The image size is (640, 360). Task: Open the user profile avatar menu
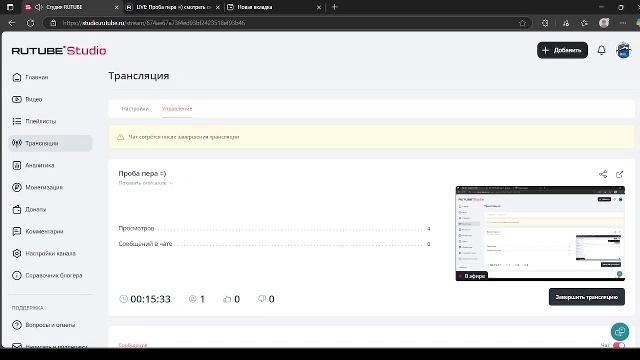(x=623, y=50)
